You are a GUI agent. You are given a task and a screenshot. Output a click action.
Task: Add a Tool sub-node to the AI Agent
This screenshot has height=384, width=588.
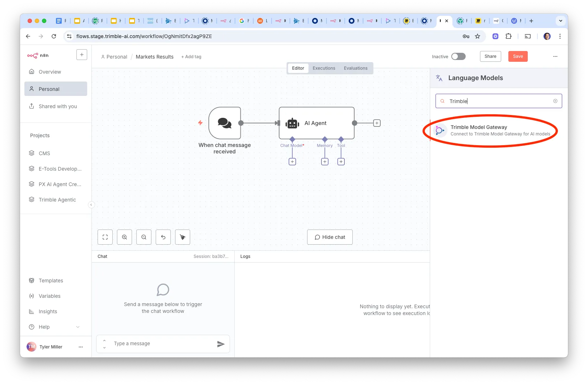pos(341,162)
